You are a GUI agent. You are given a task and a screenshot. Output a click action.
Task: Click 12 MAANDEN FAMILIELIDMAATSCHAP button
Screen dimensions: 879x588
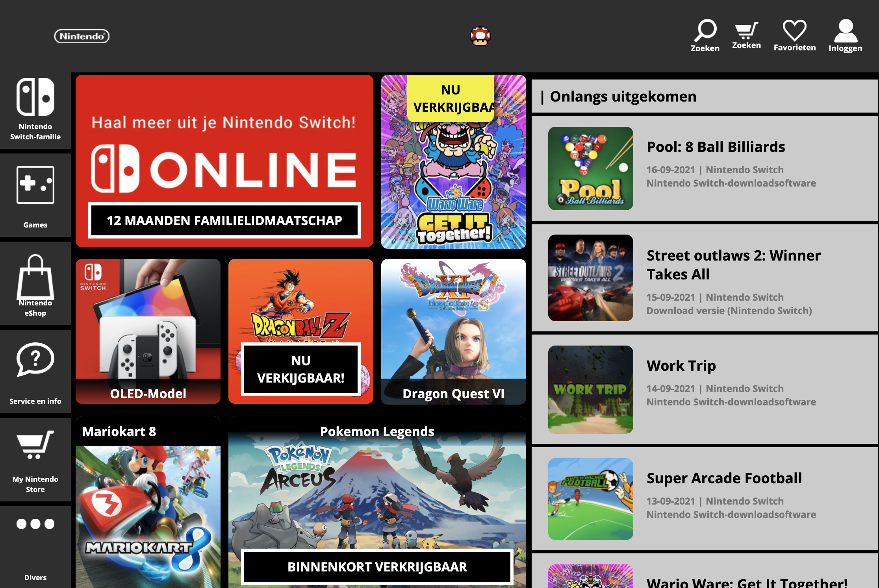[x=224, y=220]
